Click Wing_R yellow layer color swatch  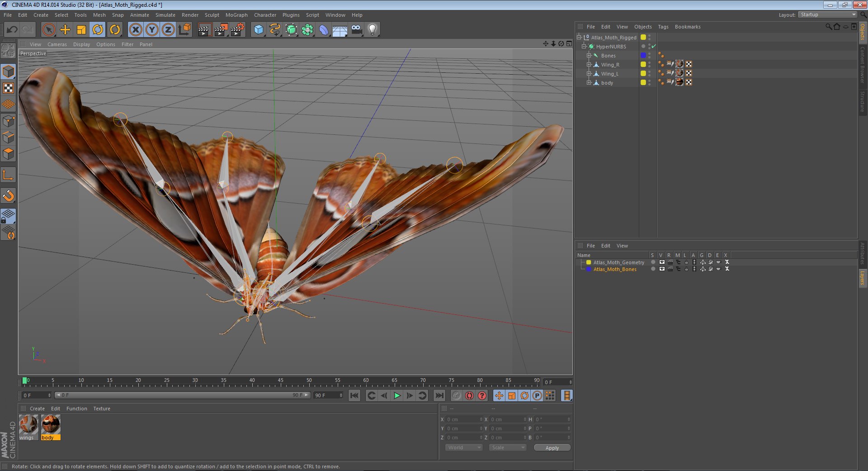point(643,64)
